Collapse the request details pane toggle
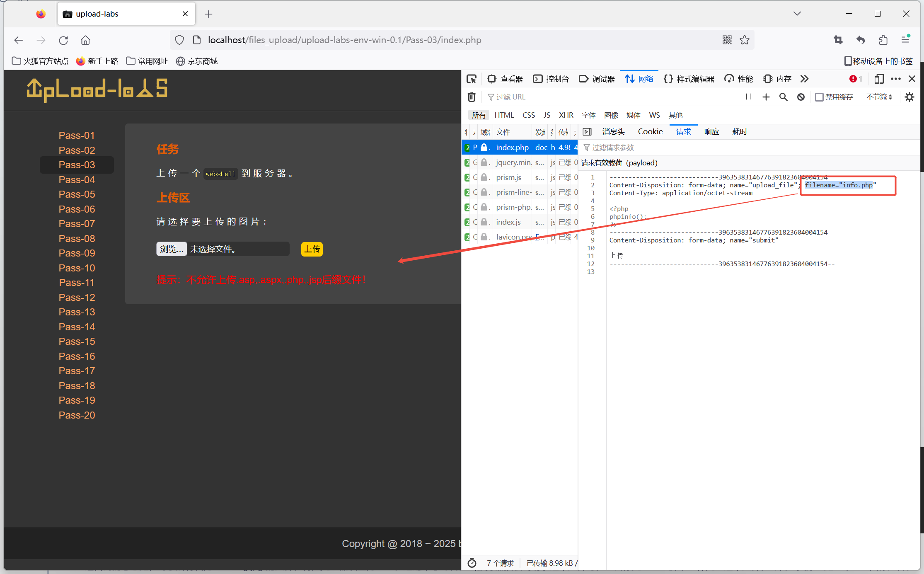The height and width of the screenshot is (574, 924). pos(587,132)
